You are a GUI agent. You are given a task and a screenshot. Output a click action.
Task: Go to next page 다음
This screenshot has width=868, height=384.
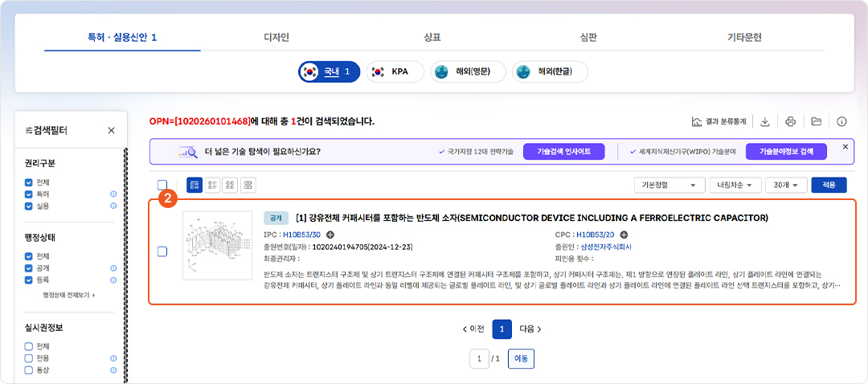(x=530, y=329)
